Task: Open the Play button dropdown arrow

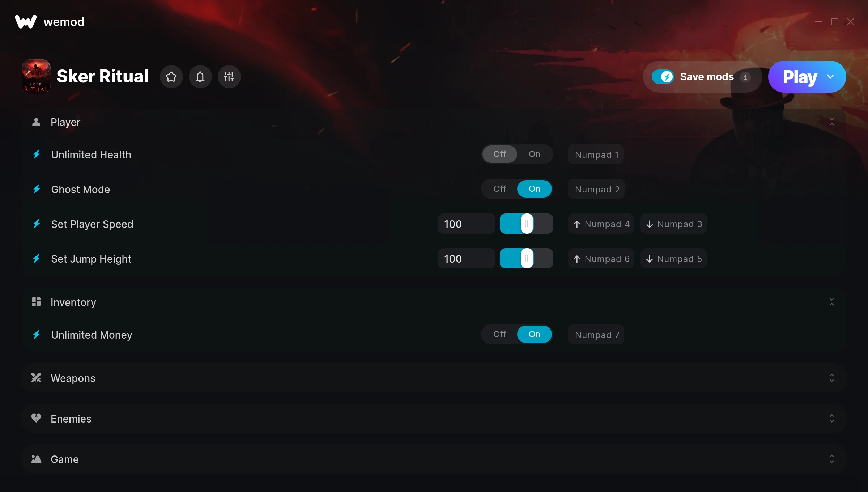Action: 830,77
